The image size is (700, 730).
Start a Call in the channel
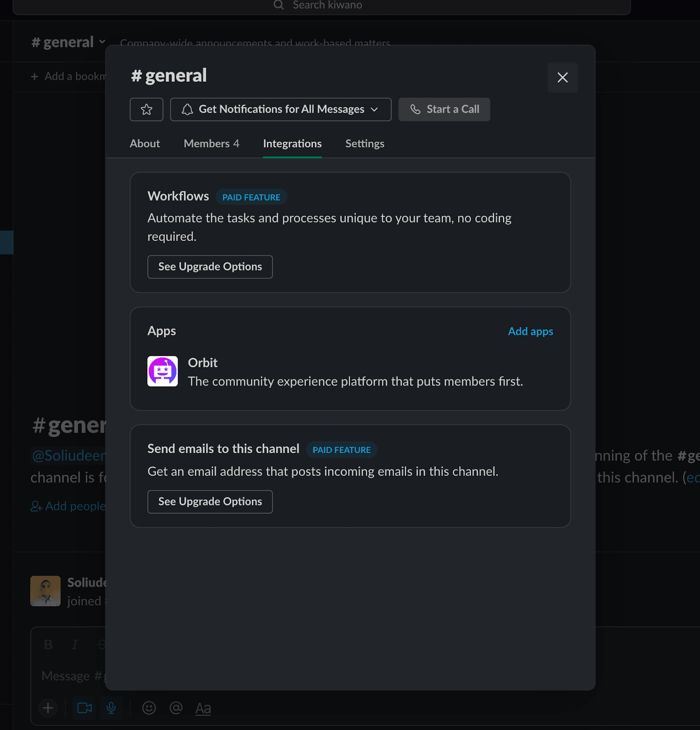(444, 109)
